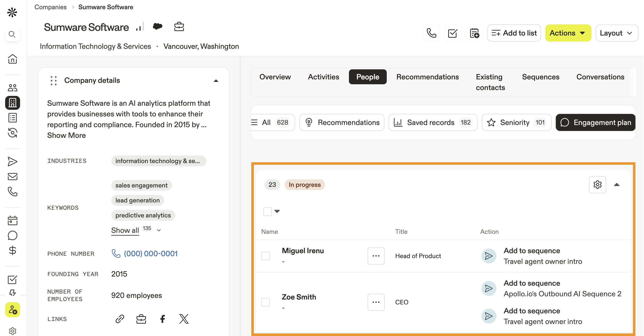Open the Salesforce cloud icon beside company name
The height and width of the screenshot is (336, 644).
tap(157, 26)
